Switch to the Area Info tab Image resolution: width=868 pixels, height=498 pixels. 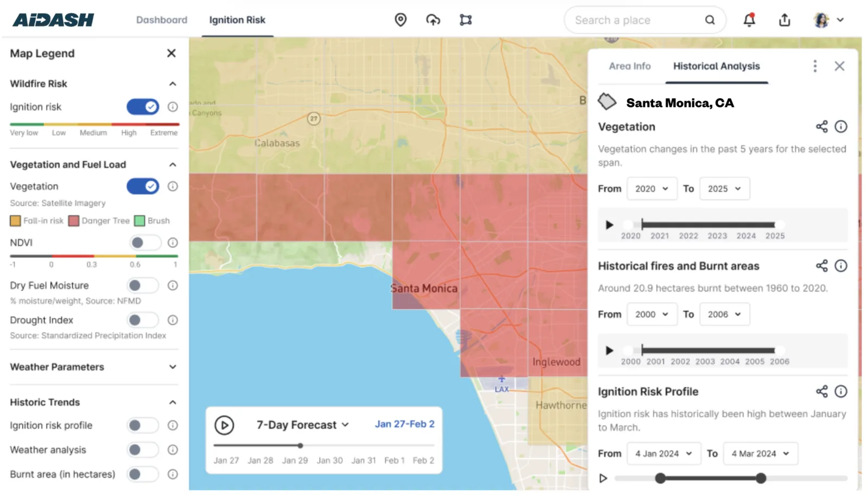629,66
